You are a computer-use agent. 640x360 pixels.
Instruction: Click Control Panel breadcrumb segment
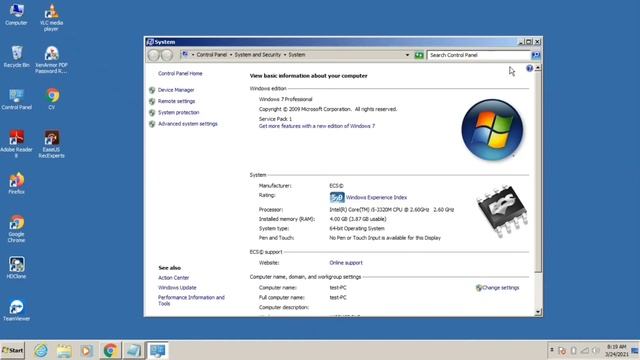211,55
